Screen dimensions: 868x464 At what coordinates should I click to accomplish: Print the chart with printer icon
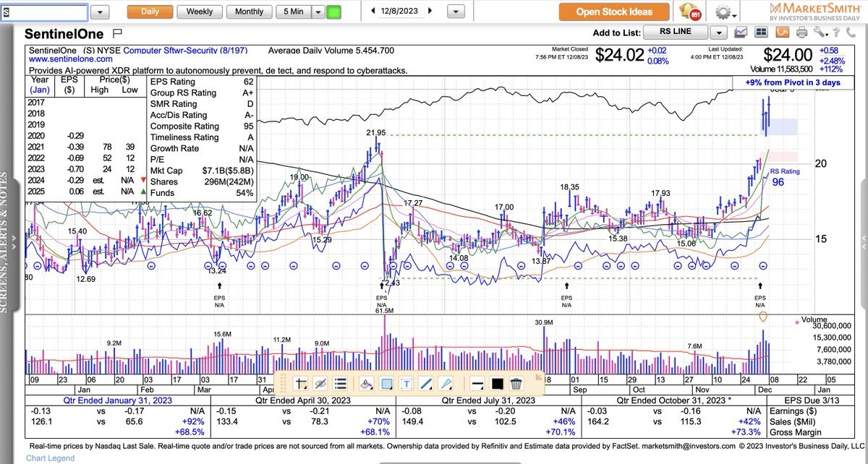(801, 32)
